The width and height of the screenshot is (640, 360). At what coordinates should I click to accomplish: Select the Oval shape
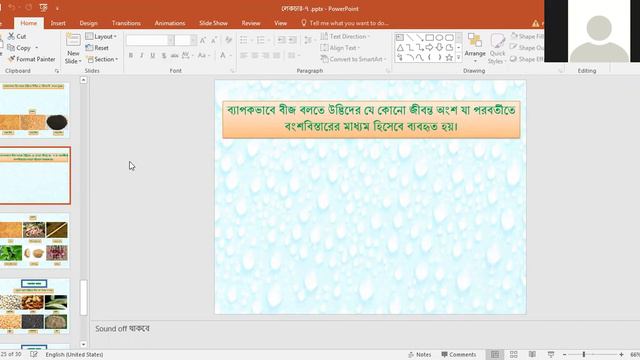(439, 38)
